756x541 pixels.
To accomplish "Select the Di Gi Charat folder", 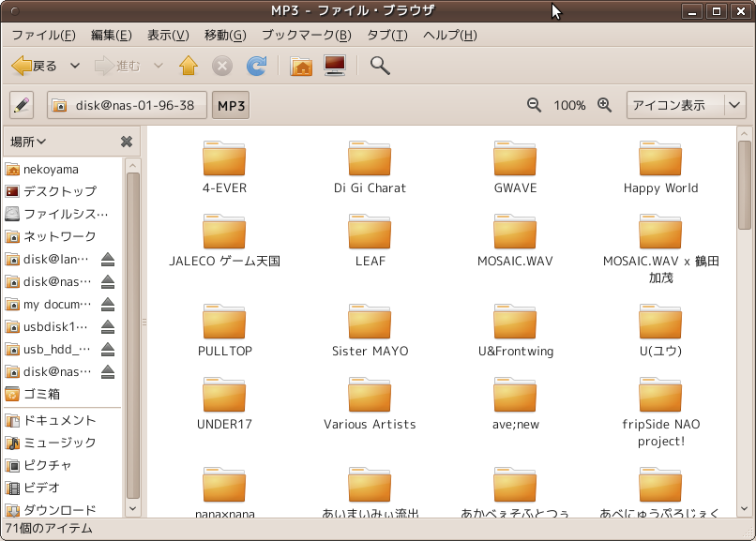I will pos(370,167).
